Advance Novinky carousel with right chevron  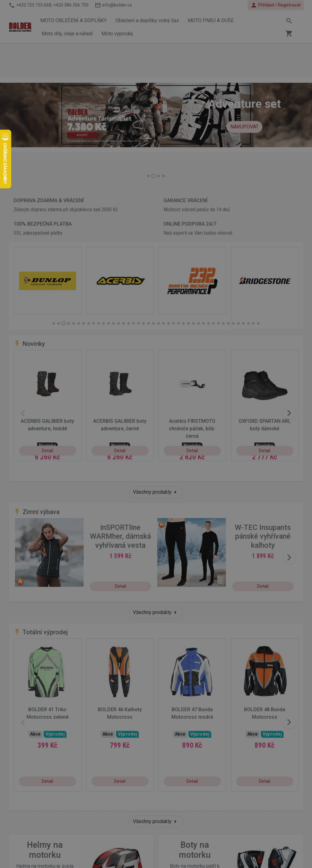pyautogui.click(x=289, y=413)
